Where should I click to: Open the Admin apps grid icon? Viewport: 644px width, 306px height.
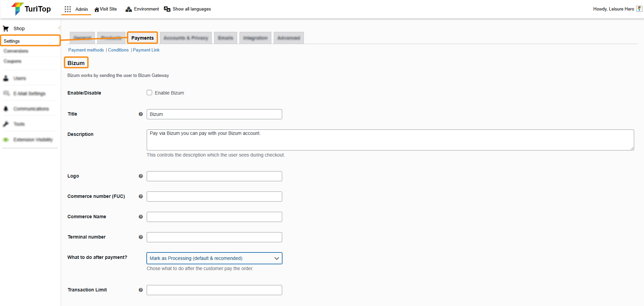click(68, 9)
